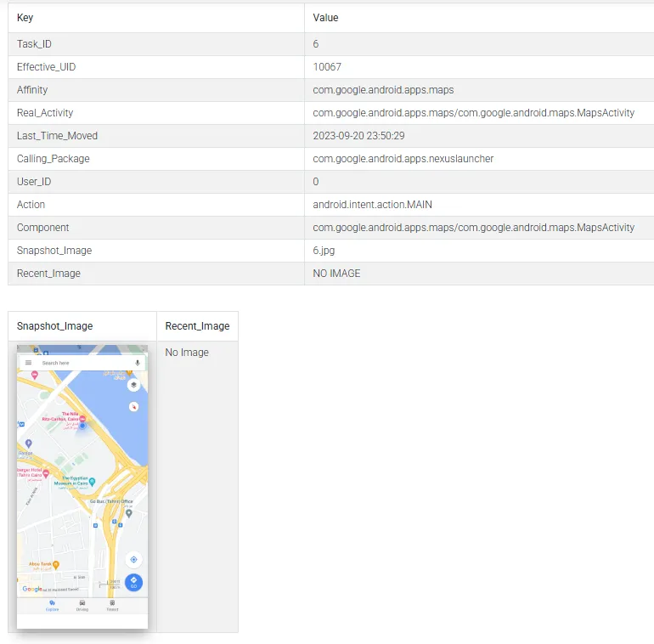
Task: Click the Go Bus Tahrir Office pin
Action: (x=129, y=513)
